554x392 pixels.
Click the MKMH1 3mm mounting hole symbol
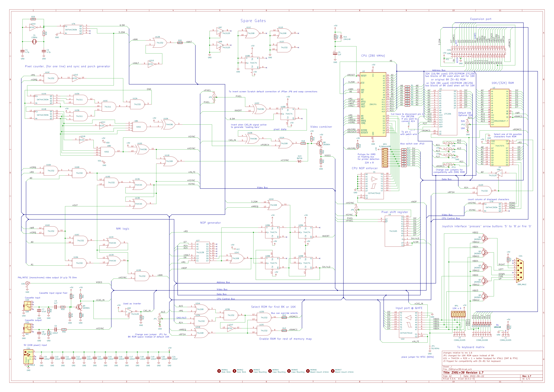point(219,371)
